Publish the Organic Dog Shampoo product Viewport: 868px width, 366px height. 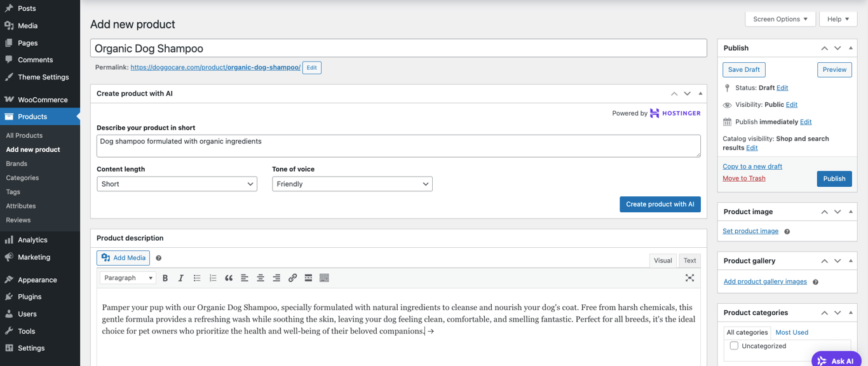(x=834, y=179)
